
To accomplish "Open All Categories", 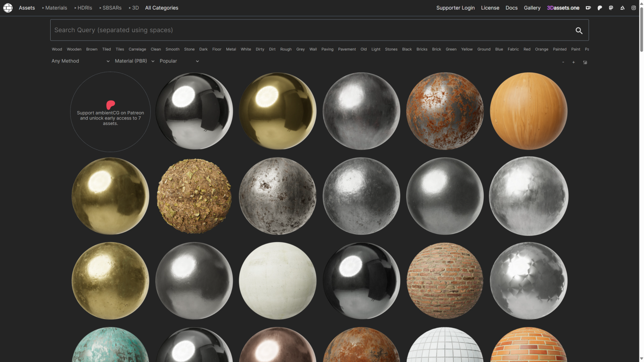I will tap(162, 8).
